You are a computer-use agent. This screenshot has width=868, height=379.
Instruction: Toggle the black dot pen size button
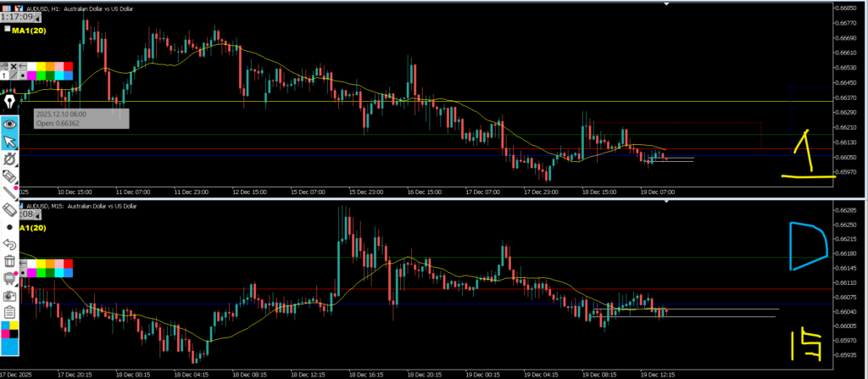pyautogui.click(x=10, y=227)
